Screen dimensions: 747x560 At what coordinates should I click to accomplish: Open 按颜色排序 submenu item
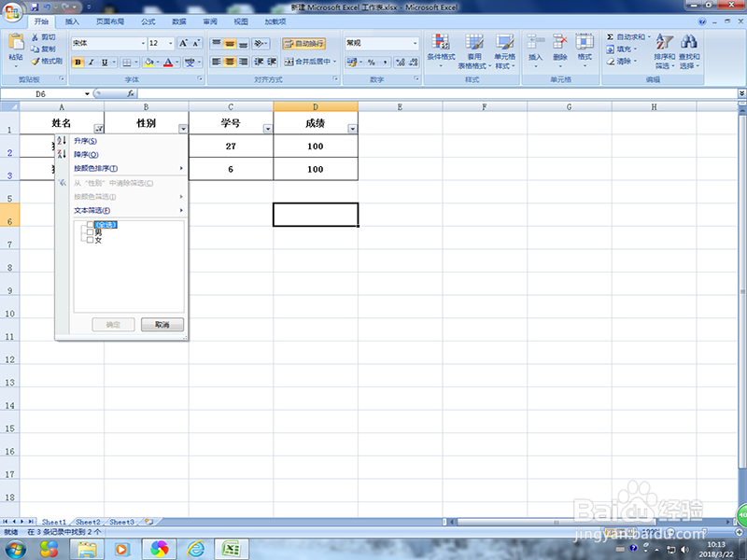point(121,168)
